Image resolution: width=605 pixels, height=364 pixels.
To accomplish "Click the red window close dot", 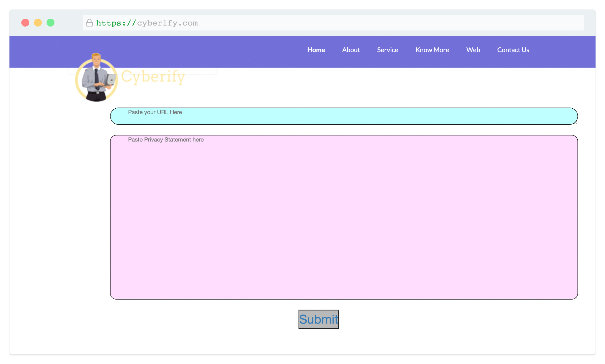I will (x=25, y=23).
